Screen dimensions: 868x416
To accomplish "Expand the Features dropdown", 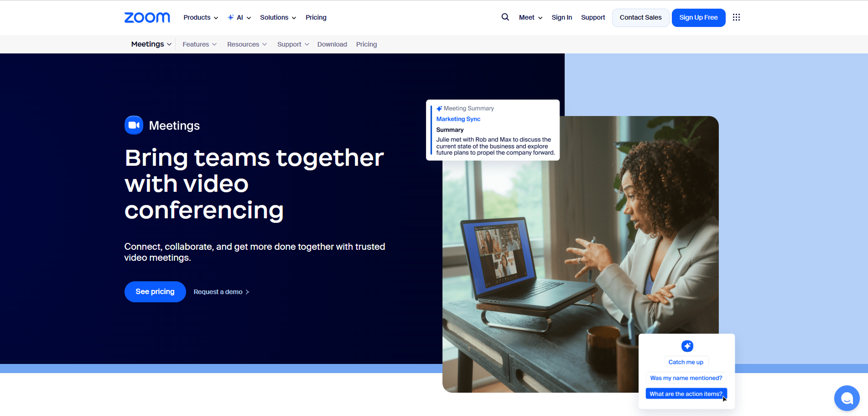I will (x=200, y=44).
